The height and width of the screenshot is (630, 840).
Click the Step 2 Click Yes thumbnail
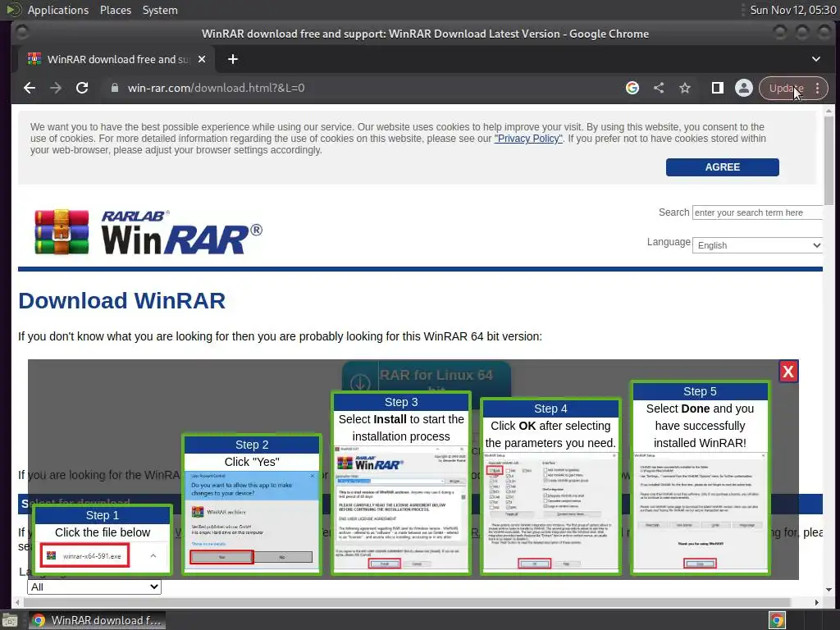252,504
